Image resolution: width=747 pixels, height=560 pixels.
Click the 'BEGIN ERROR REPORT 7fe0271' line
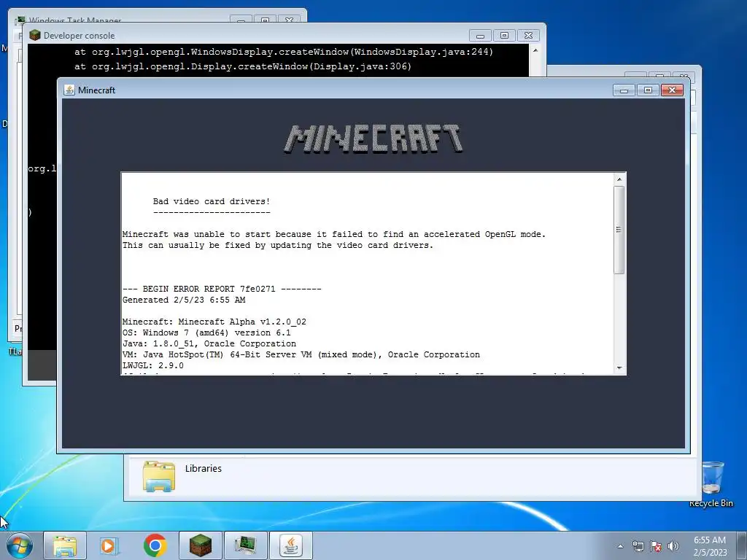coord(222,289)
